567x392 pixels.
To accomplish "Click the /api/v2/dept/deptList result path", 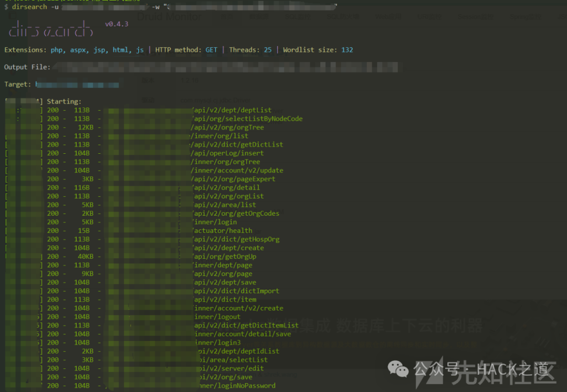I will click(x=232, y=110).
